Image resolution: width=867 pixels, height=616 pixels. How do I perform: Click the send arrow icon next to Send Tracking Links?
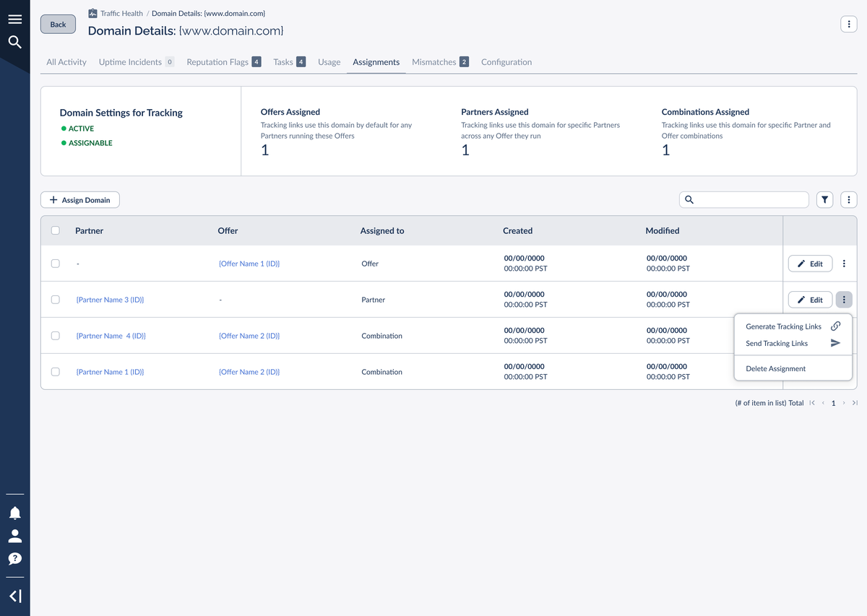click(835, 343)
